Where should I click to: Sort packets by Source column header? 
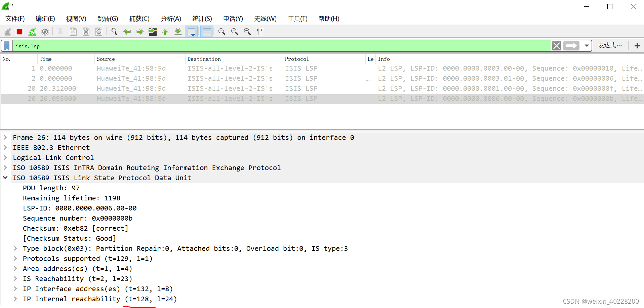tap(140, 59)
